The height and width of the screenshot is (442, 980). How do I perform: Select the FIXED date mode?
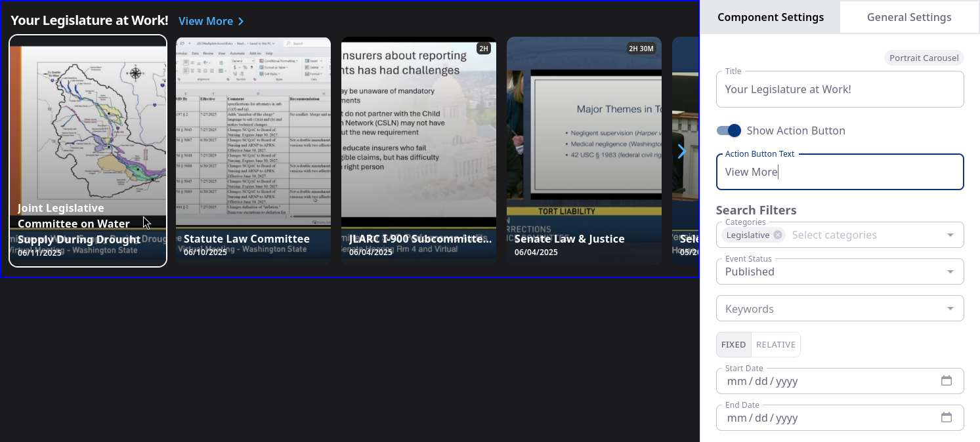pos(733,344)
